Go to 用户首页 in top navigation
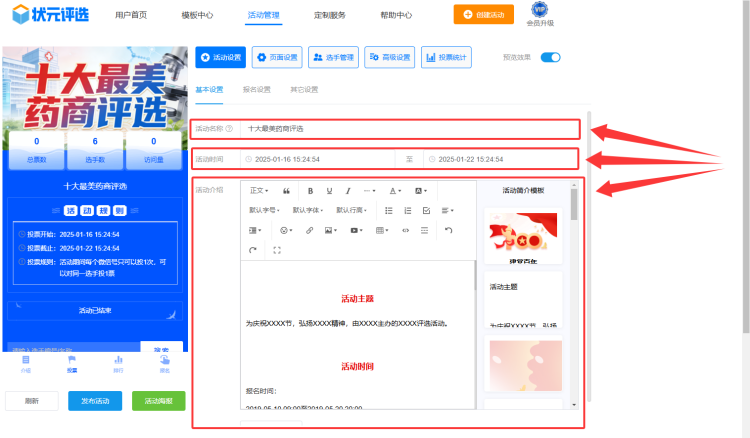The image size is (750, 438). 131,15
